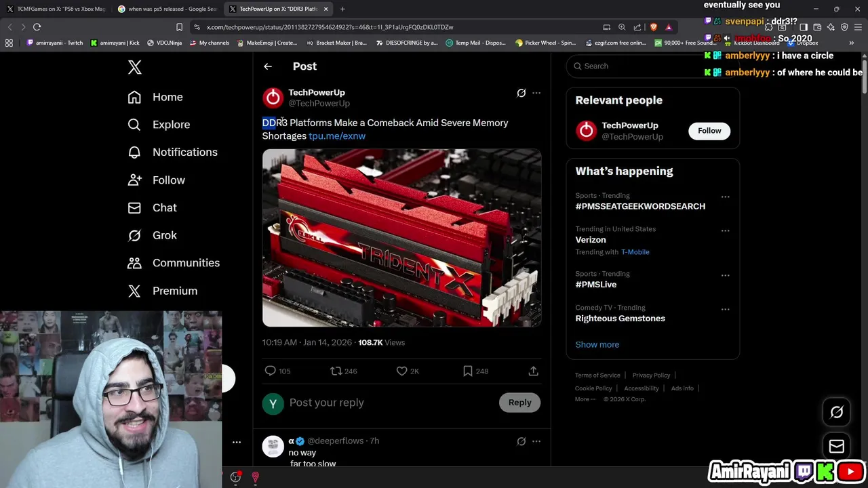Click Show more under What's happening
This screenshot has height=488, width=868.
(x=597, y=344)
